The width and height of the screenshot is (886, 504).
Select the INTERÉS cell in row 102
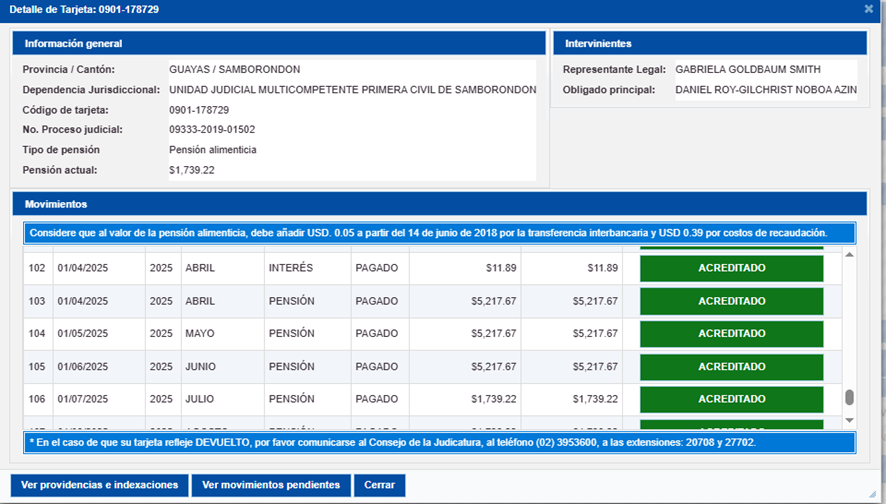click(x=291, y=268)
